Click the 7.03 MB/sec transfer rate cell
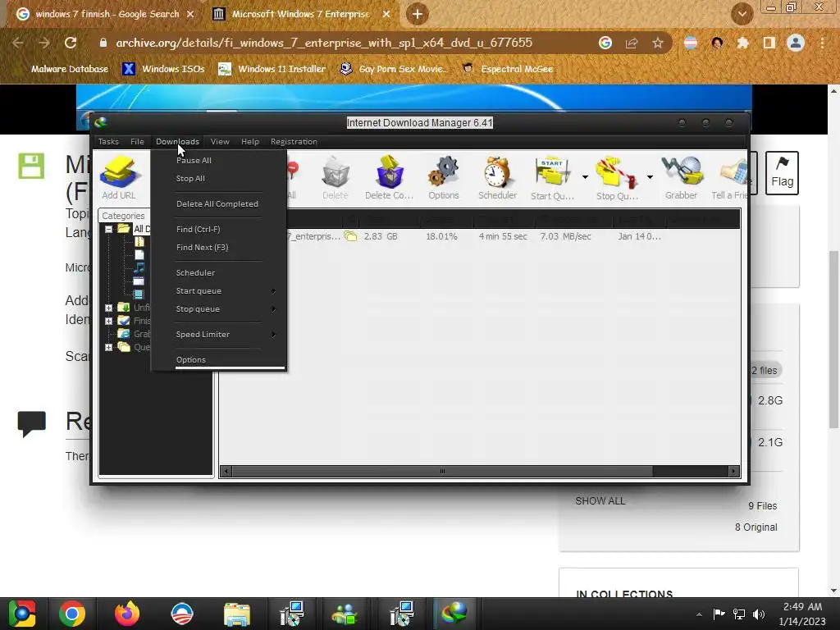Viewport: 840px width, 630px height. pyautogui.click(x=565, y=236)
